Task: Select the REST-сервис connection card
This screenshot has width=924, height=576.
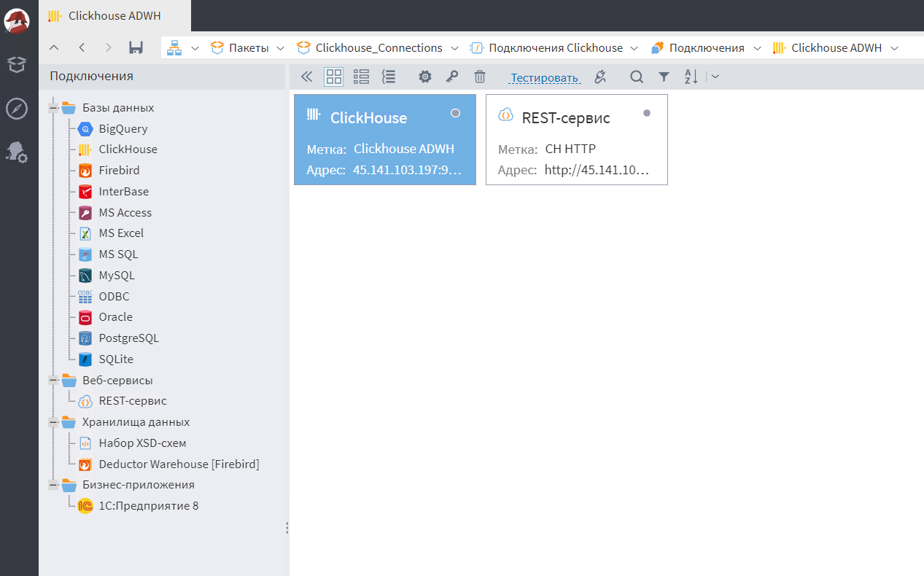Action: coord(577,139)
